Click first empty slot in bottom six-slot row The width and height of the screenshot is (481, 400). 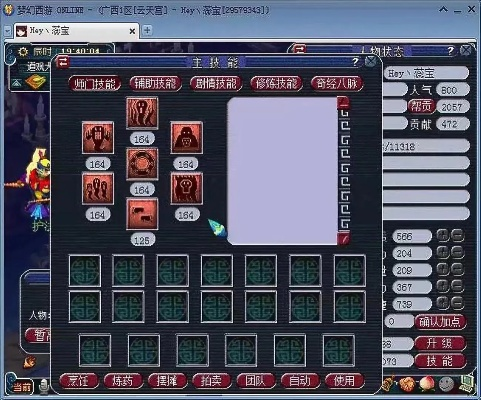coord(95,351)
